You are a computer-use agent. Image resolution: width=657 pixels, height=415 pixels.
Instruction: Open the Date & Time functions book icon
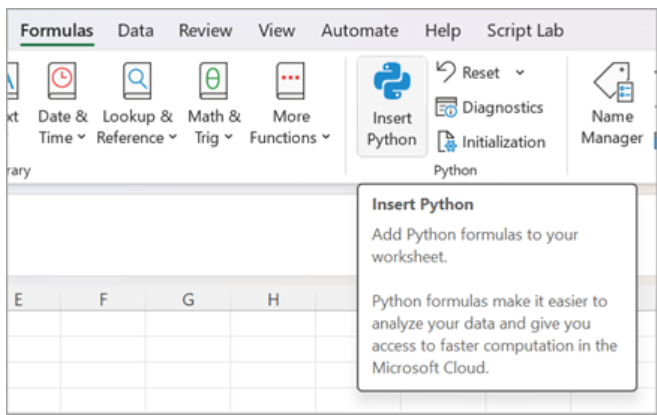(x=62, y=80)
